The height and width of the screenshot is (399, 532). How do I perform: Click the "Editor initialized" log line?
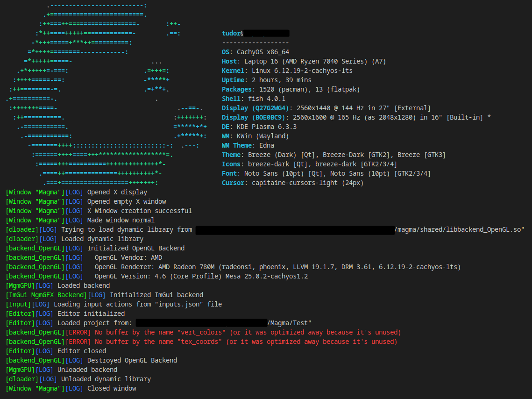(65, 313)
